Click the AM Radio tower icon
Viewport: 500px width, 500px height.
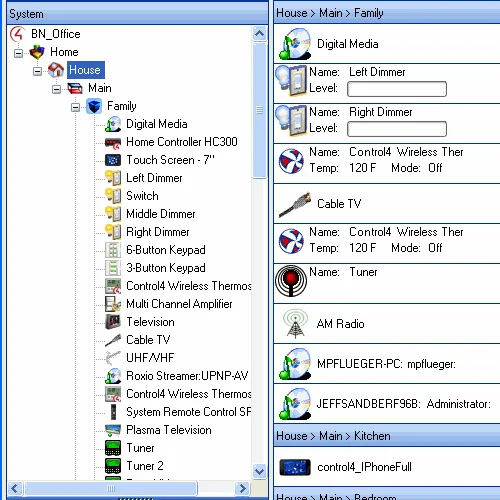coord(295,324)
